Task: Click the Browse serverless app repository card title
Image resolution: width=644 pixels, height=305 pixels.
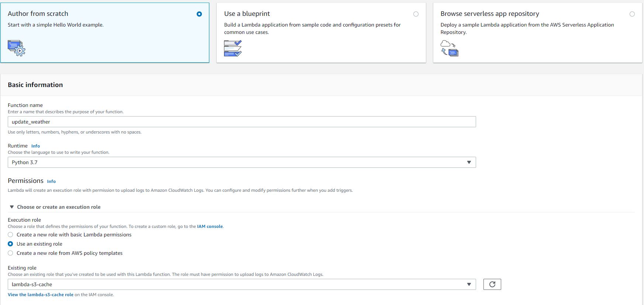Action: tap(490, 14)
